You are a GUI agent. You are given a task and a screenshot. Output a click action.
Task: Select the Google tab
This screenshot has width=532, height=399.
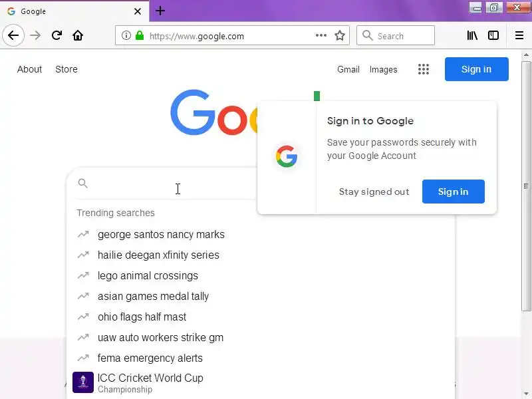[x=74, y=11]
